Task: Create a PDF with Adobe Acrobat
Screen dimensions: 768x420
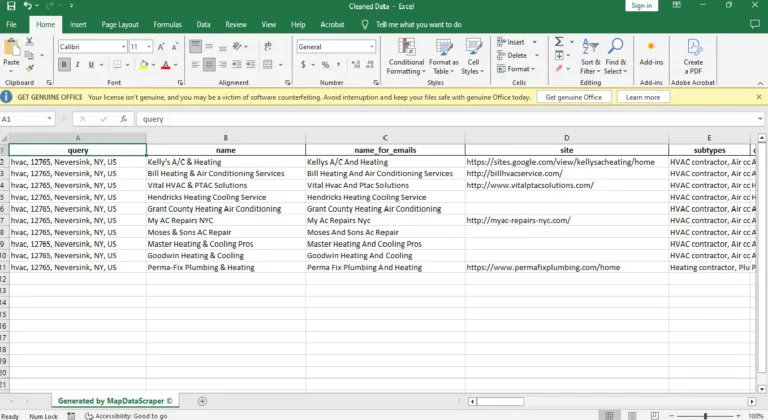Action: point(693,57)
